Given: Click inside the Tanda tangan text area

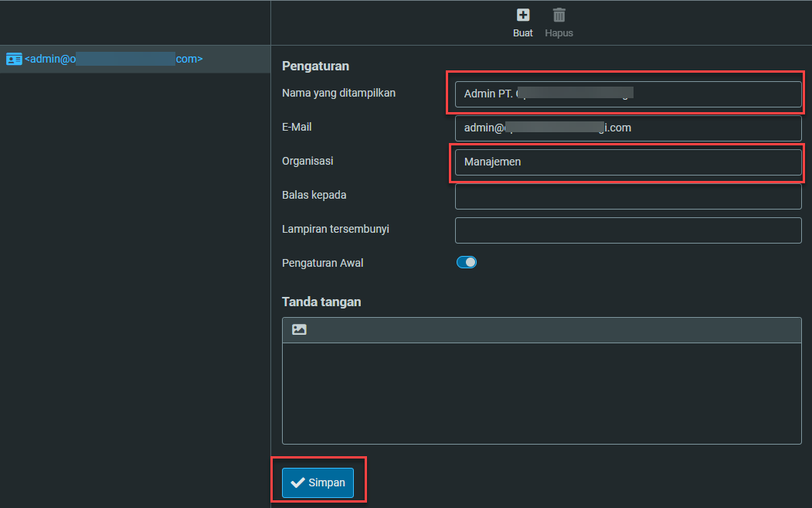Looking at the screenshot, I should [541, 393].
